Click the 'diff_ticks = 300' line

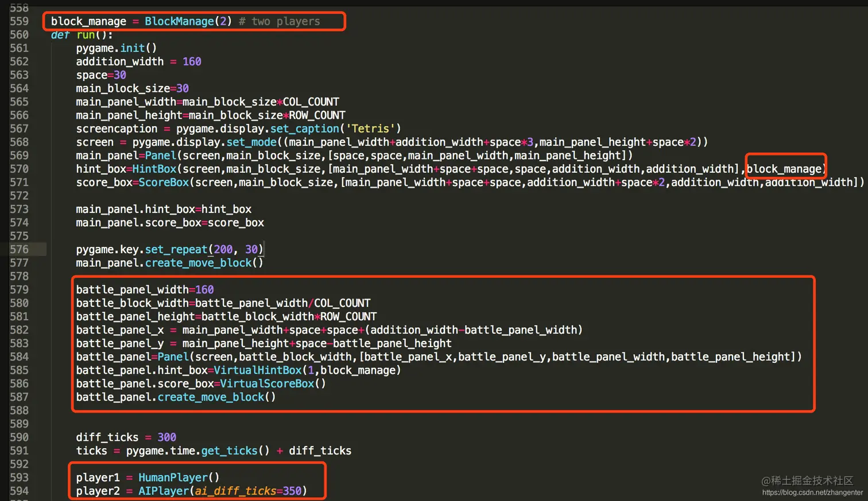click(x=126, y=437)
